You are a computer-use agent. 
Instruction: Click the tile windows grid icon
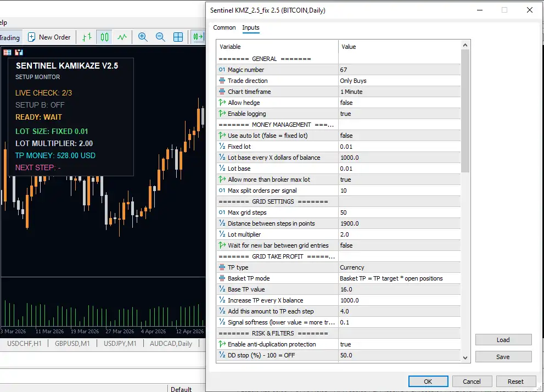(178, 37)
